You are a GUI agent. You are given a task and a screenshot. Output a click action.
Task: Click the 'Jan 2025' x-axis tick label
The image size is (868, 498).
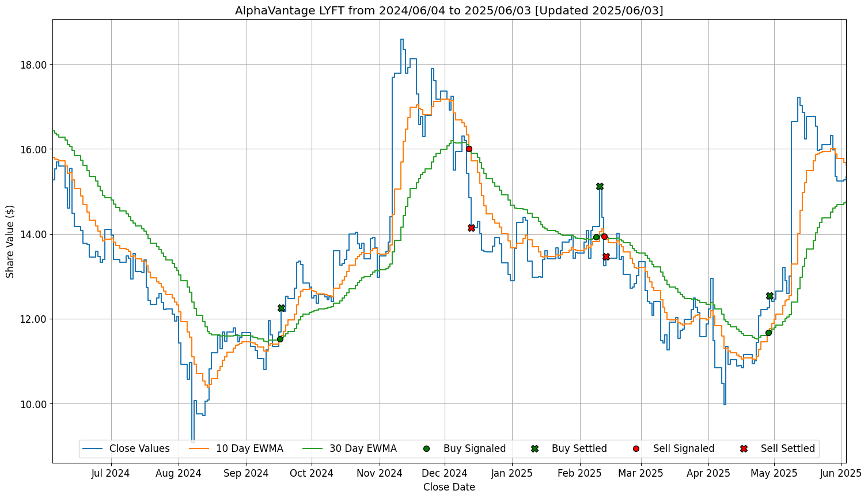511,474
